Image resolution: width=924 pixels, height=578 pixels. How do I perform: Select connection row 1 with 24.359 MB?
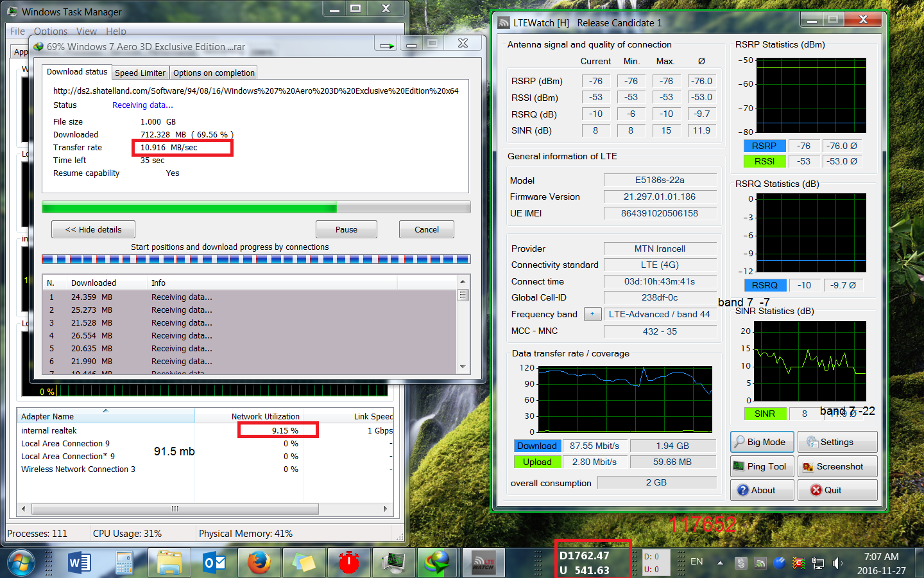tap(250, 297)
